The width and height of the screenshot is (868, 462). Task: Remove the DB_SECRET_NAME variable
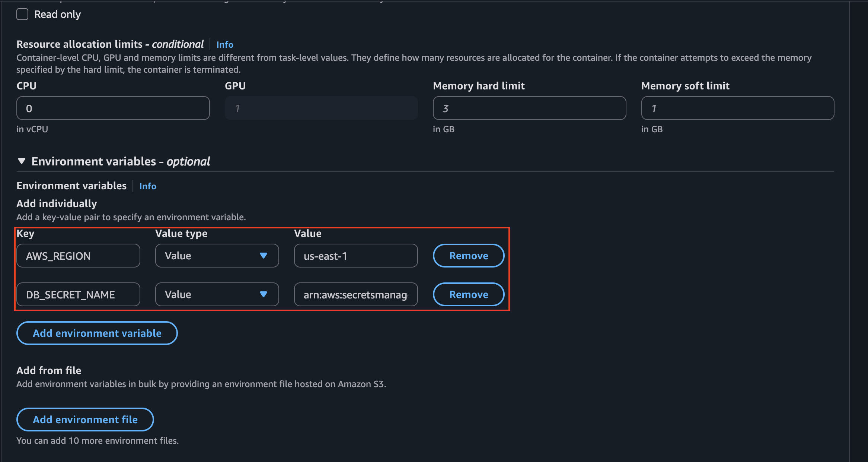(x=468, y=295)
